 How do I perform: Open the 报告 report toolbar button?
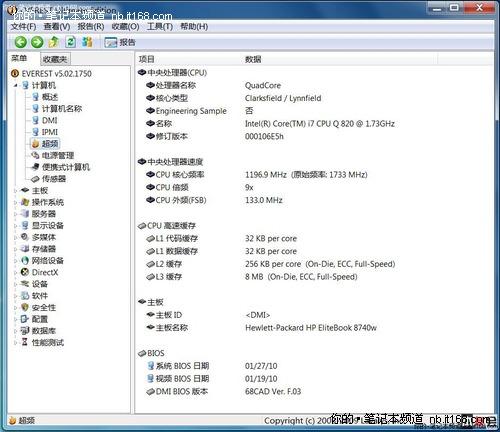120,42
